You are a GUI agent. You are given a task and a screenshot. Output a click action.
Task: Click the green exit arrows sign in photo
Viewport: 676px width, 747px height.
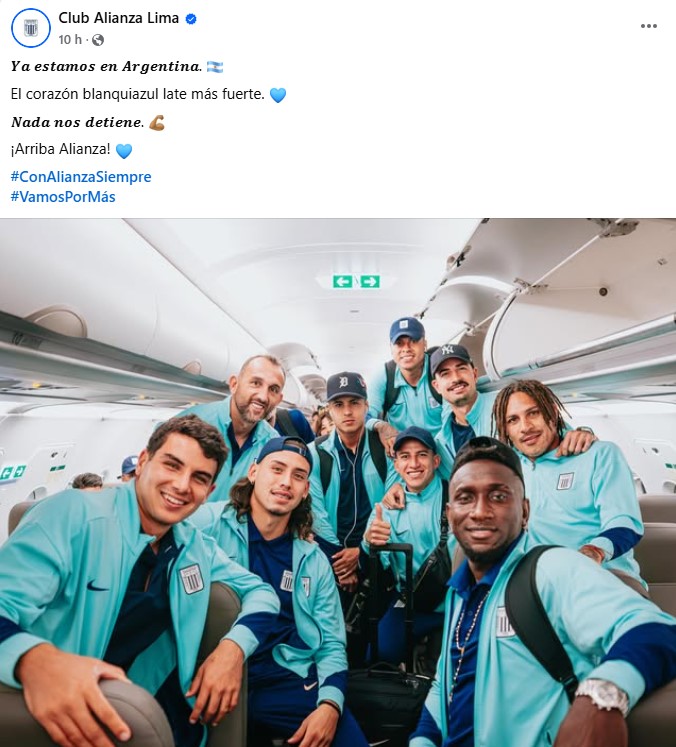[x=356, y=282]
